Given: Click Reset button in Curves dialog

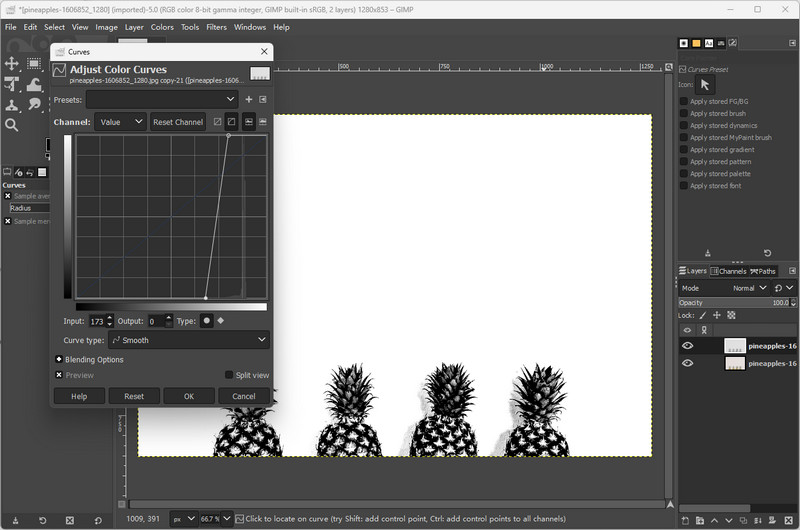Looking at the screenshot, I should coord(134,396).
